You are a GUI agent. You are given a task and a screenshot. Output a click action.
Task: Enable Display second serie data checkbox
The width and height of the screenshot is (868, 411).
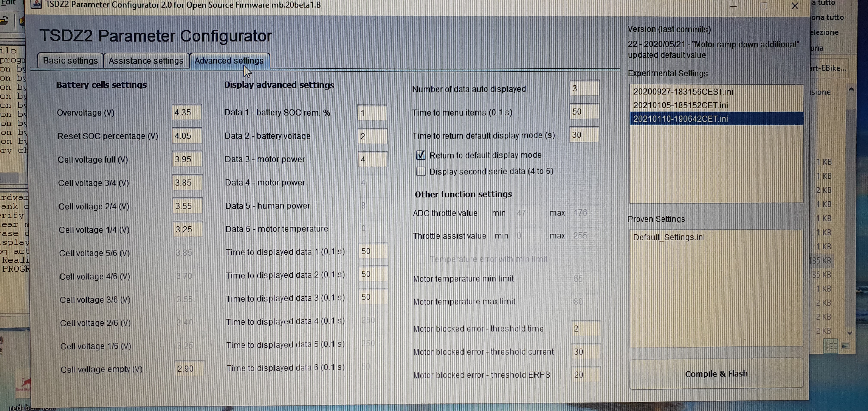(420, 171)
